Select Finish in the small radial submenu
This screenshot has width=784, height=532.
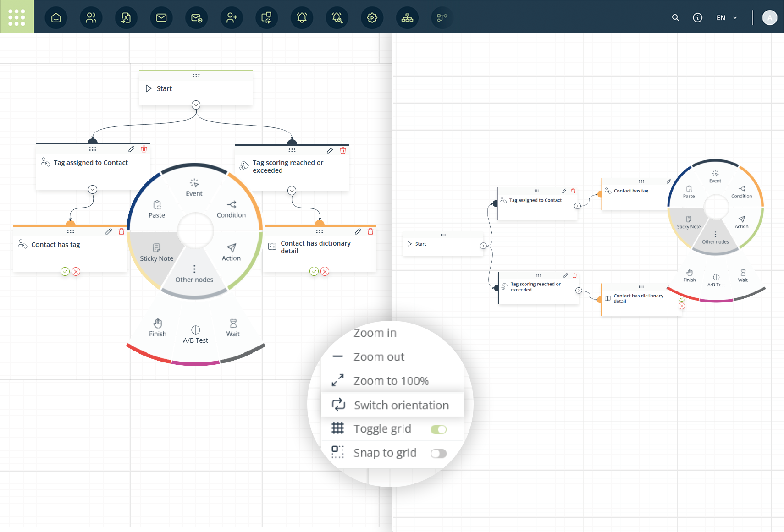(x=690, y=276)
